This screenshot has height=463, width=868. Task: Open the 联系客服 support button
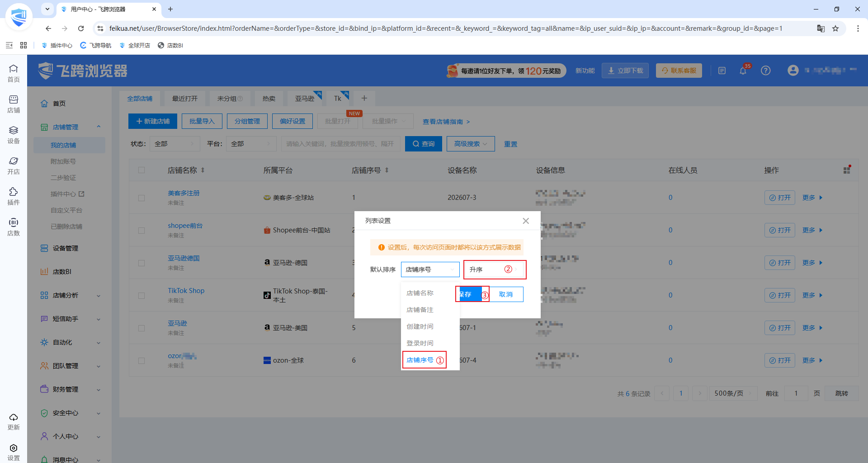click(679, 71)
